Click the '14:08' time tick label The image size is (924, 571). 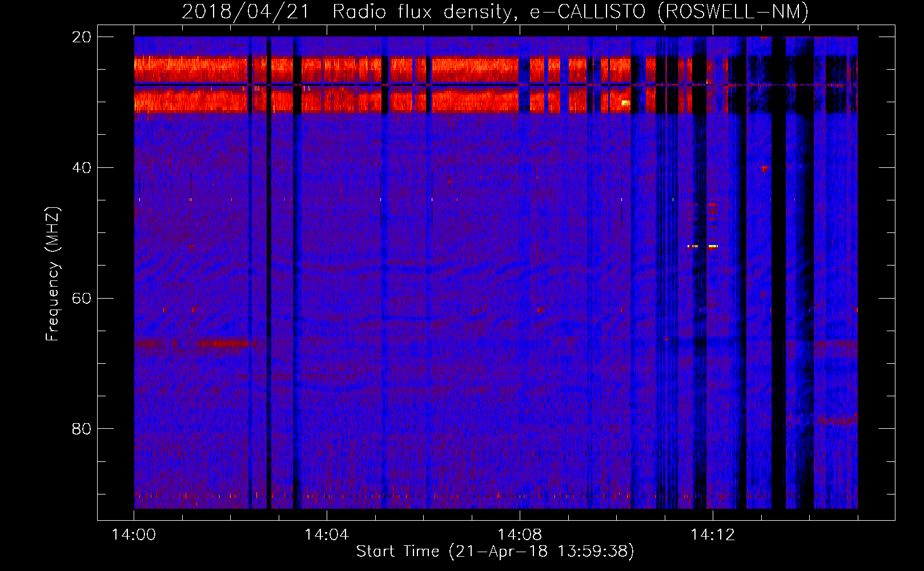[x=519, y=535]
